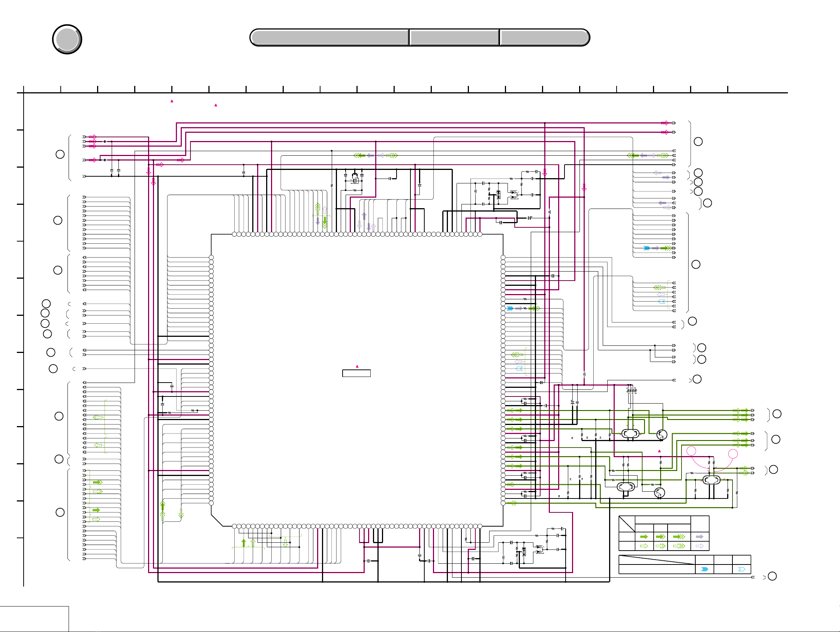Click the solid blue chevron in lower legend
840x632 pixels.
704,569
